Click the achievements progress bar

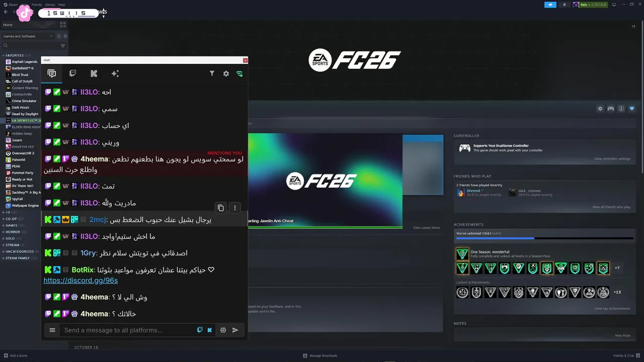pyautogui.click(x=544, y=238)
